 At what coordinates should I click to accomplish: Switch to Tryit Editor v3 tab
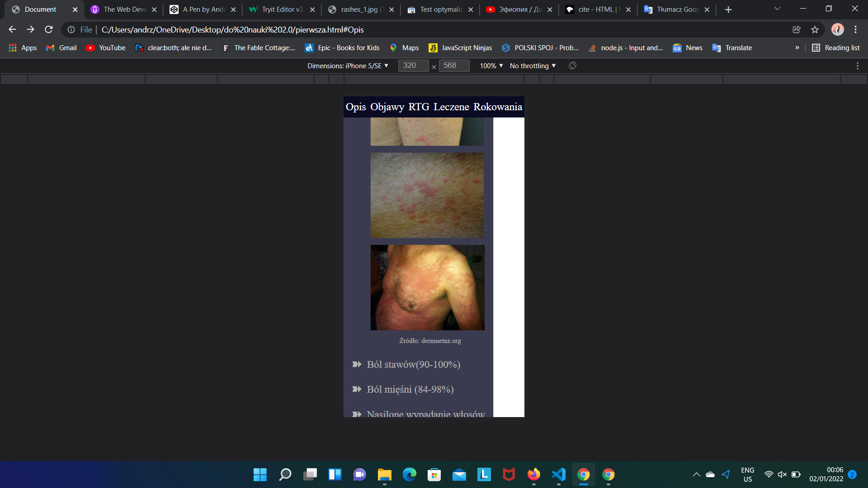(x=281, y=9)
